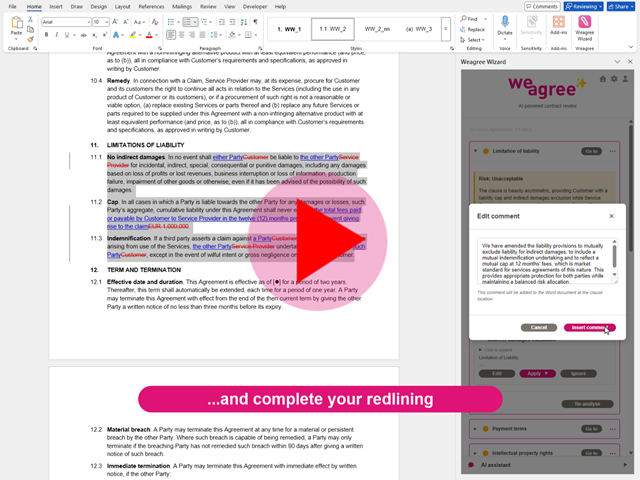Select the Format Painter brush
Viewport: 640px width, 480px height.
tap(30, 39)
